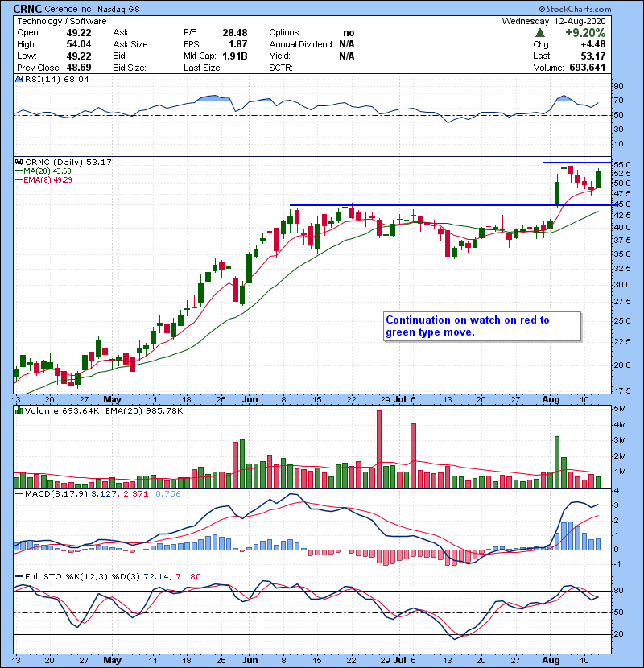
Task: Click the tall green August volume bar near 3M
Action: pyautogui.click(x=556, y=462)
